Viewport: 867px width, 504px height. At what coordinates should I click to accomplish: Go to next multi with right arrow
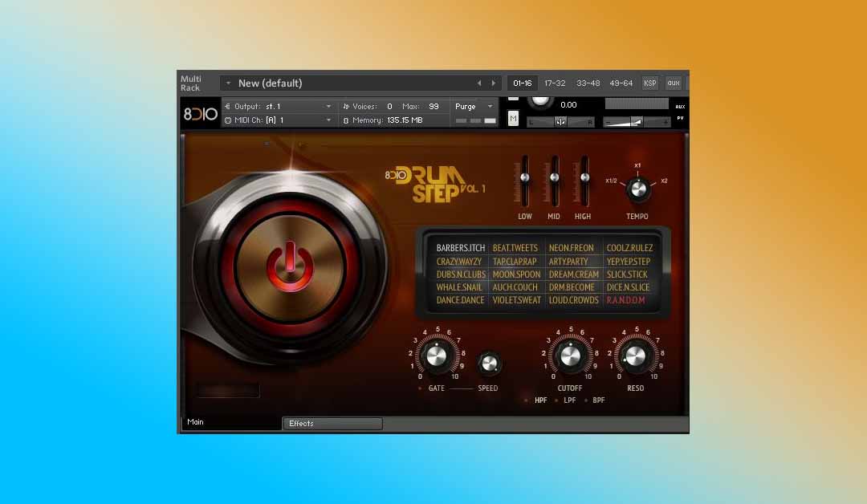494,83
